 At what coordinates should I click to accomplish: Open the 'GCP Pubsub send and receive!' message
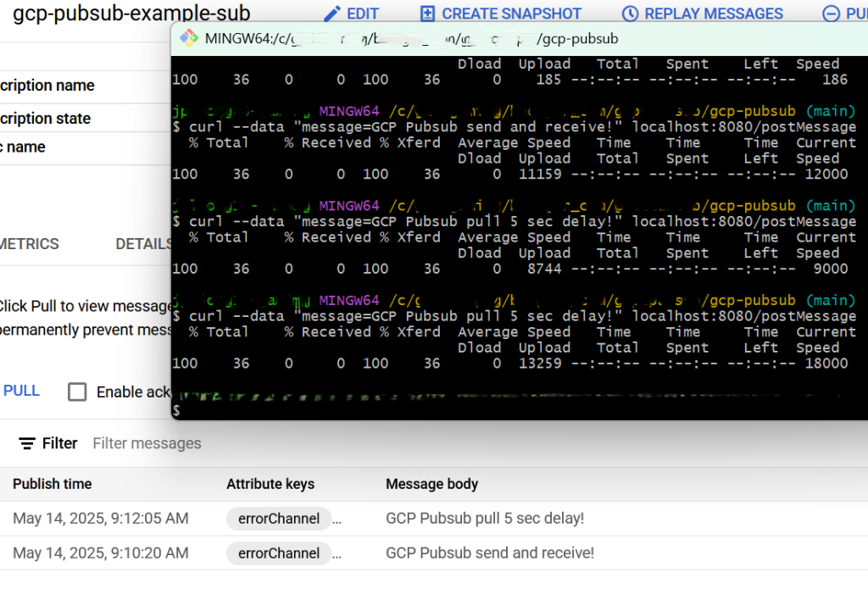[490, 553]
